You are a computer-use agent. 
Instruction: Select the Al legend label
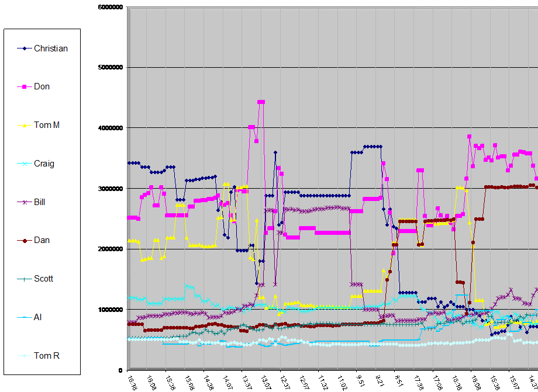(x=38, y=317)
